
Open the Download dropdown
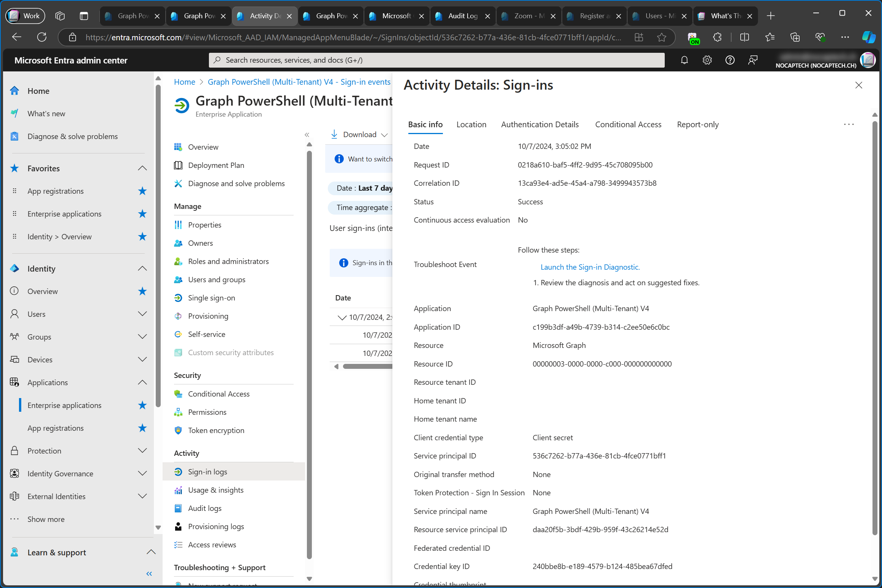pos(359,134)
